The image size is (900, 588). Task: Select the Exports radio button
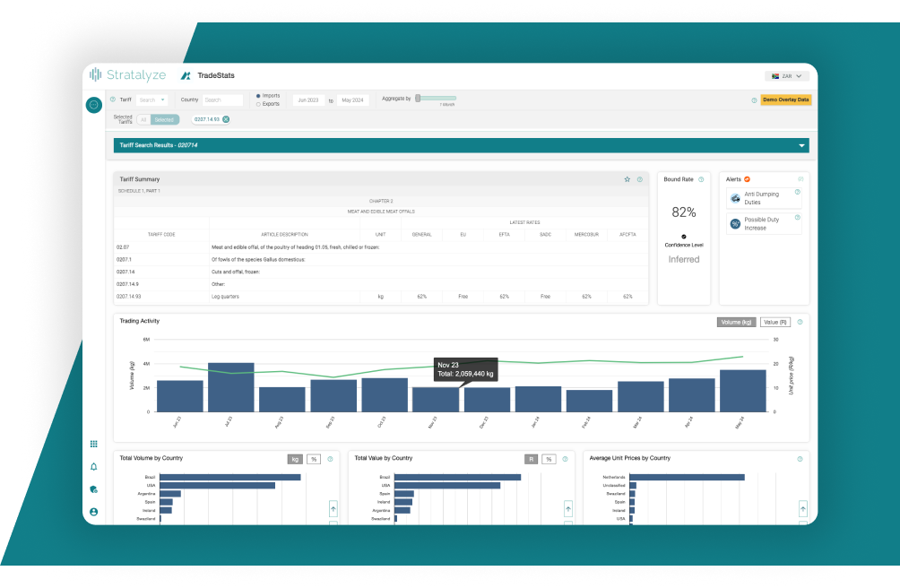259,104
